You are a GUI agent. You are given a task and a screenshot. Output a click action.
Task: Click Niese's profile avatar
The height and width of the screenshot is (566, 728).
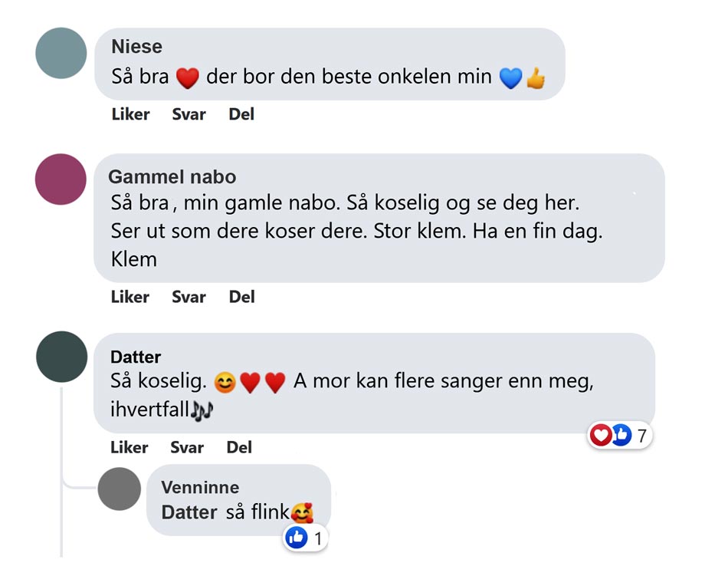[x=61, y=53]
